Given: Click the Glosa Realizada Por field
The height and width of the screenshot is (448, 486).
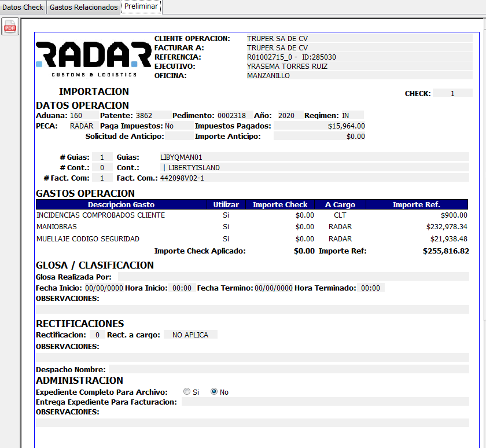Looking at the screenshot, I should coord(293,277).
